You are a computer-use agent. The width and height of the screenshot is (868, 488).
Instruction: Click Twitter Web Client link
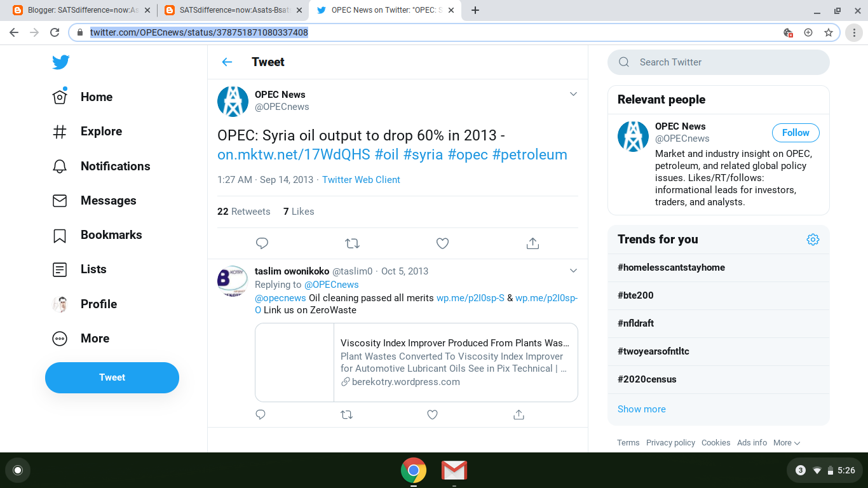361,180
